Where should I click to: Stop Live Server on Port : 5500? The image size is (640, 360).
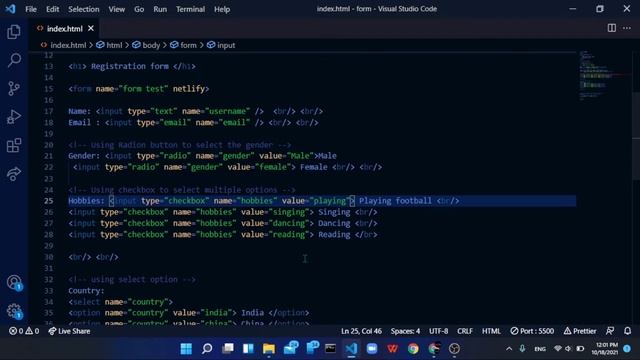tap(532, 331)
